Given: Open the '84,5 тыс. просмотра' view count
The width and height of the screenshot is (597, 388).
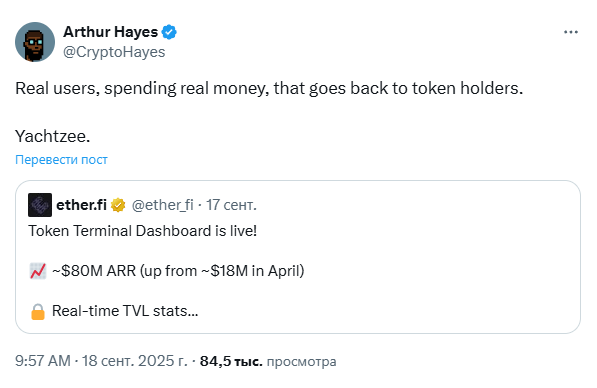Looking at the screenshot, I should click(x=268, y=361).
